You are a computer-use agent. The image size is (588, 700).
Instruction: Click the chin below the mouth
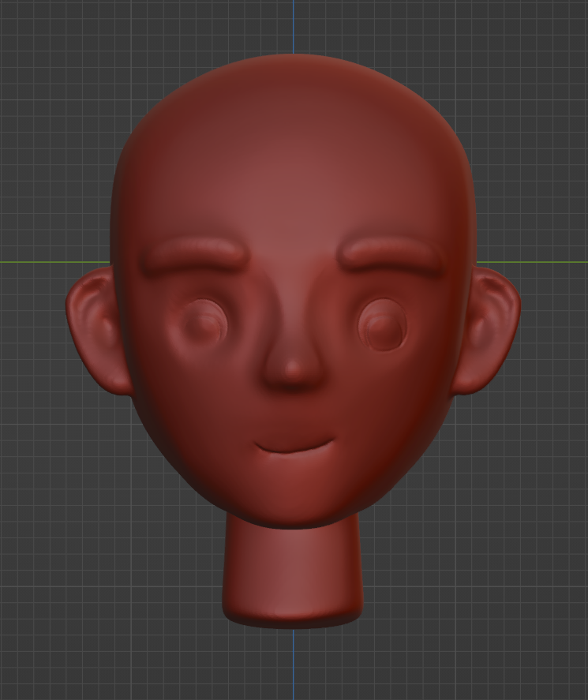click(x=294, y=493)
